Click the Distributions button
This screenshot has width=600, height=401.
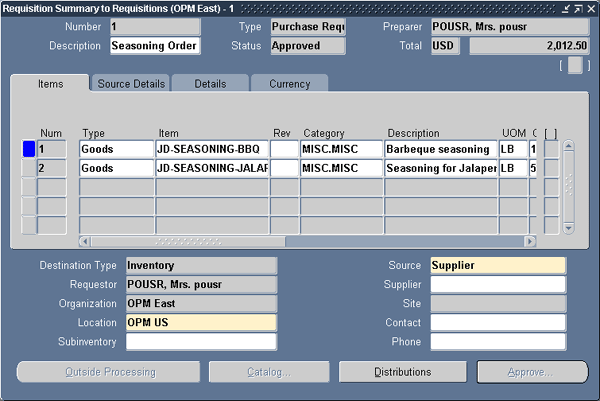pos(402,372)
